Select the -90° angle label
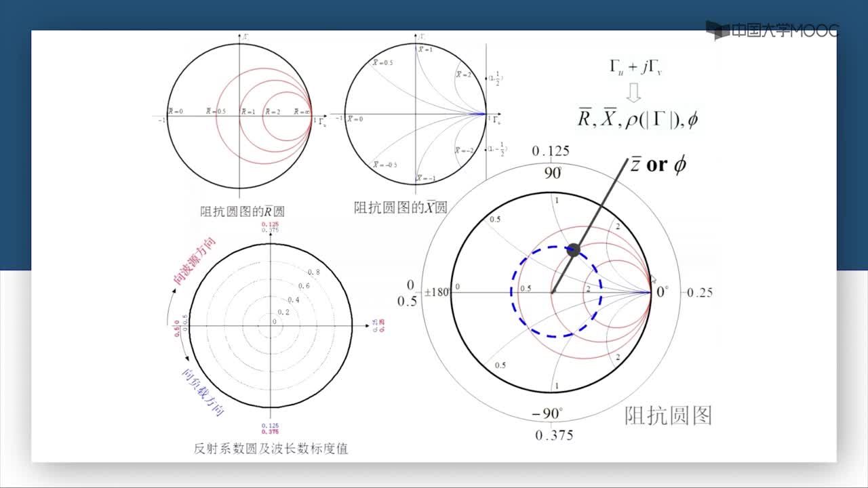 [x=548, y=413]
